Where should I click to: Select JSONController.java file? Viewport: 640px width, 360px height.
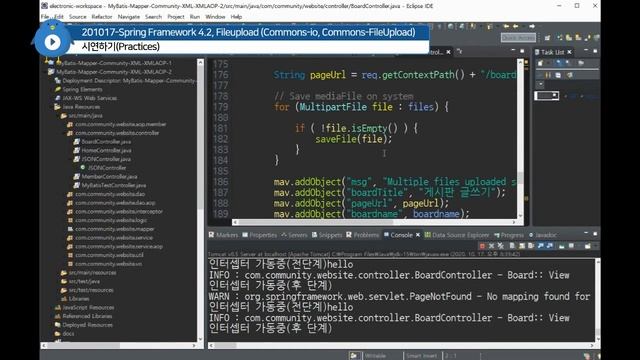coord(106,159)
